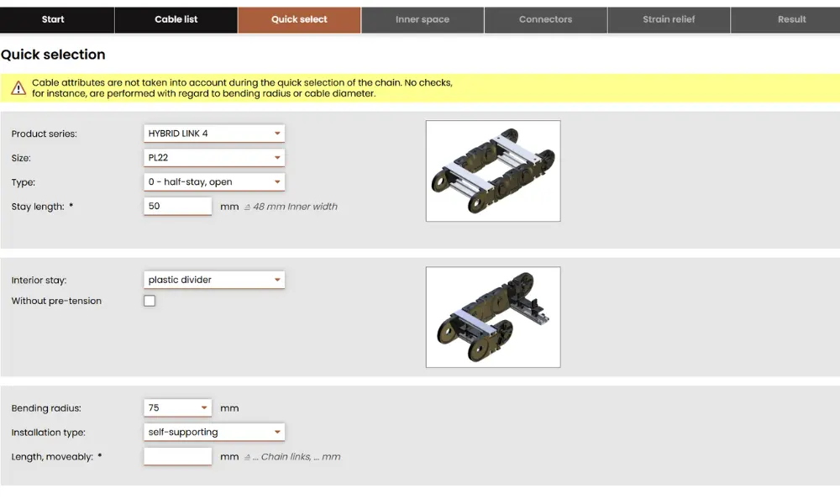The width and height of the screenshot is (840, 504).
Task: Click the Quick selection heading
Action: 53,55
